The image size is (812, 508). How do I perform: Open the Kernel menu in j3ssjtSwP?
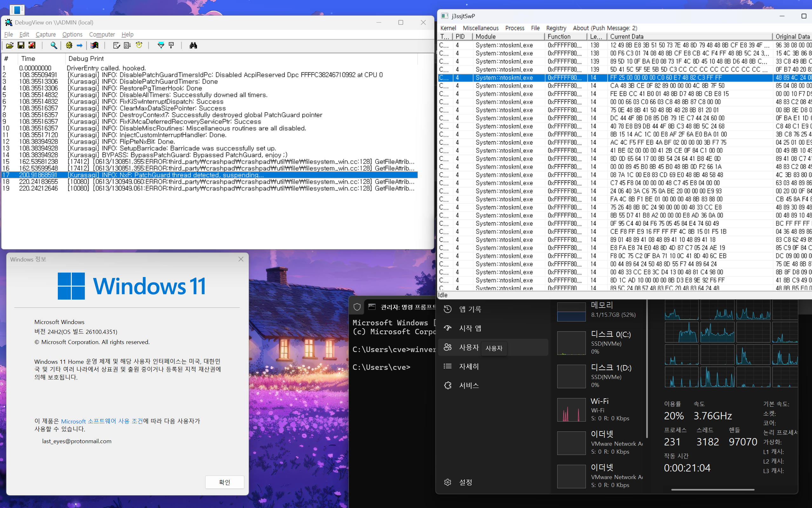(x=448, y=28)
